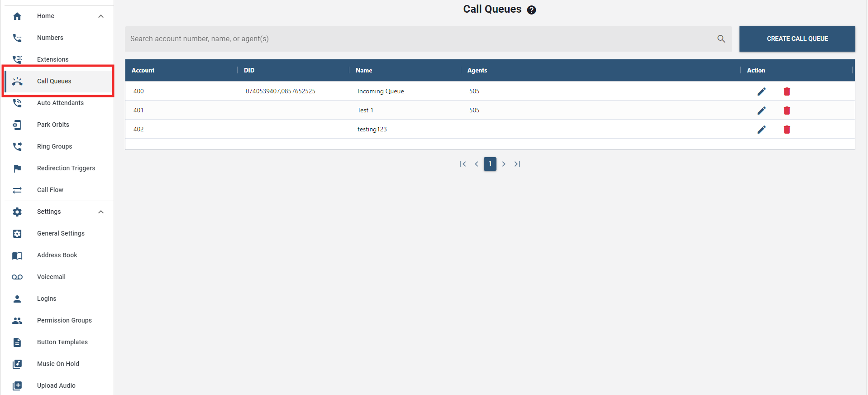Open the Music On Hold page
Image resolution: width=868 pixels, height=395 pixels.
(58, 364)
